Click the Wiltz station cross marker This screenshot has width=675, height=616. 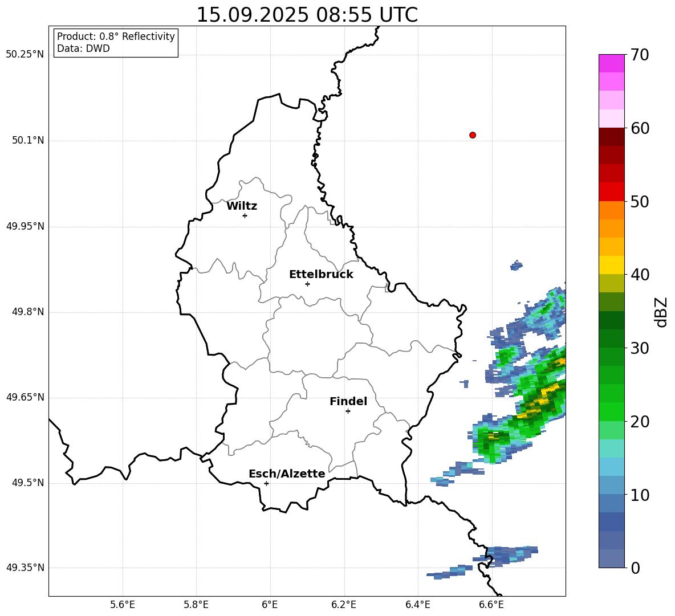tap(245, 215)
